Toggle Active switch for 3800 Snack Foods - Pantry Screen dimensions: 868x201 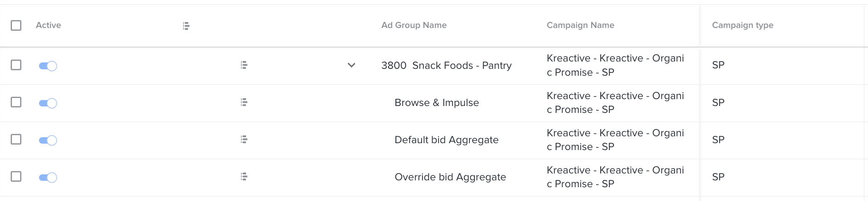coord(48,66)
